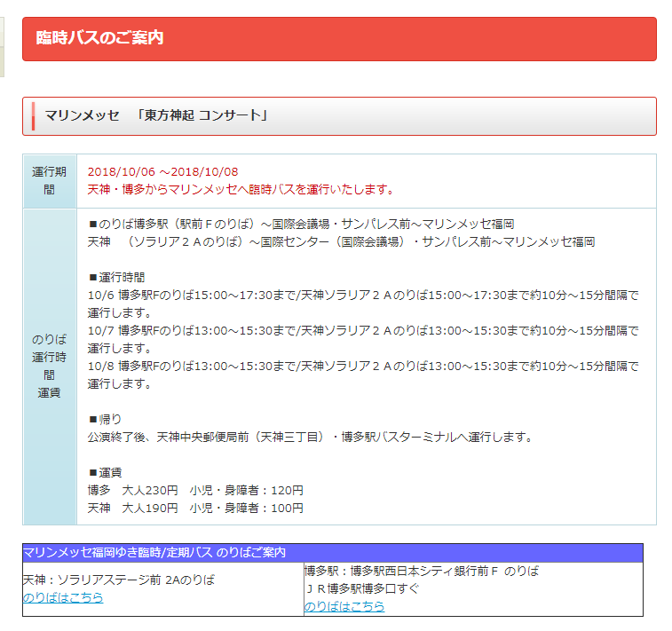Click the 天神：ソラリアステージ前 2Aのりば text
672x631 pixels.
(119, 580)
